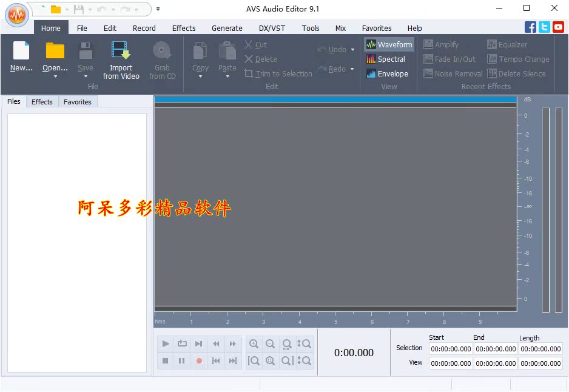The height and width of the screenshot is (392, 569).
Task: Toggle Pause playback
Action: click(x=182, y=361)
